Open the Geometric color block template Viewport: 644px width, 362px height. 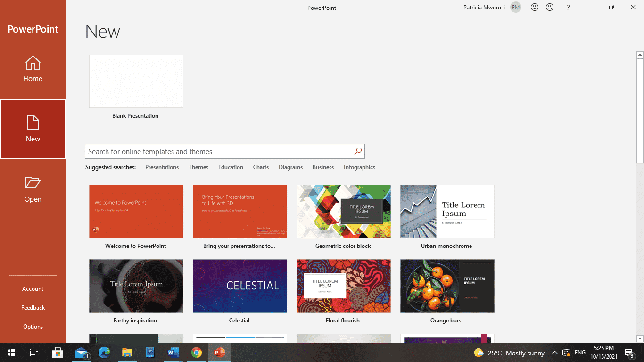(x=343, y=211)
